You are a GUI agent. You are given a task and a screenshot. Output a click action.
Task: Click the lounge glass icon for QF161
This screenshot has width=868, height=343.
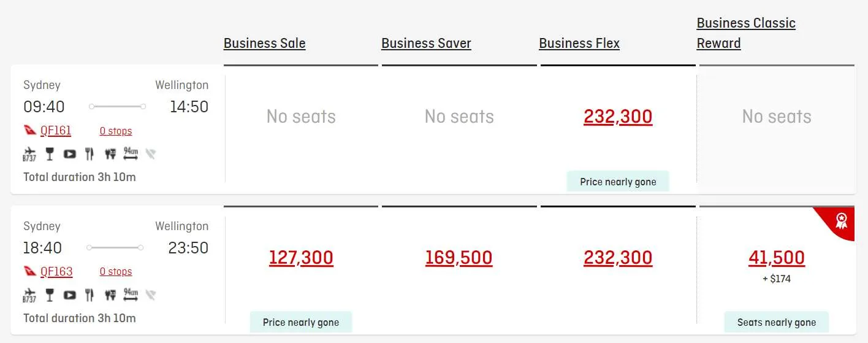point(50,154)
